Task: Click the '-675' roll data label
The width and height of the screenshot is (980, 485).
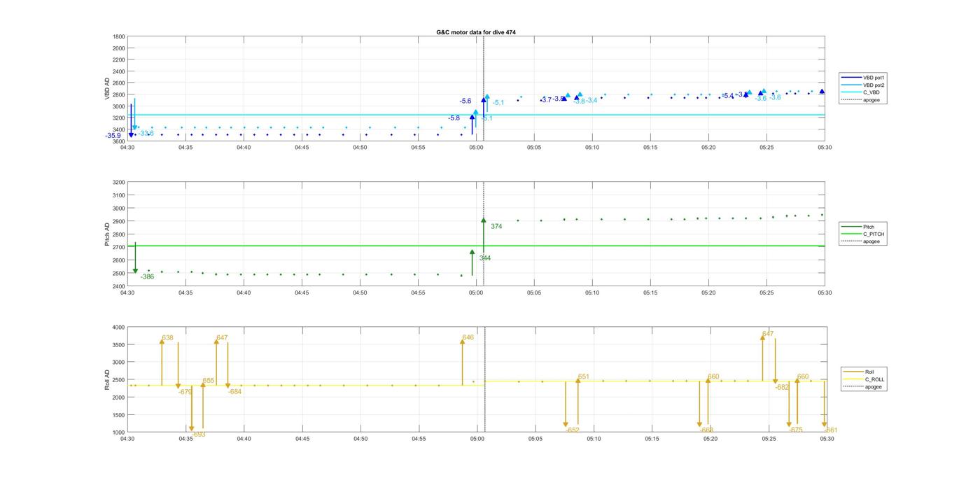Action: pyautogui.click(x=796, y=430)
